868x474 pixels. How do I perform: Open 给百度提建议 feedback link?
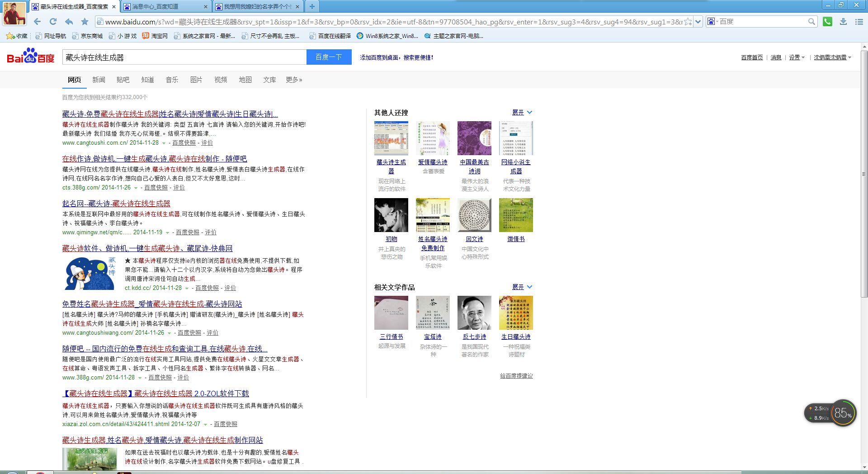point(516,376)
